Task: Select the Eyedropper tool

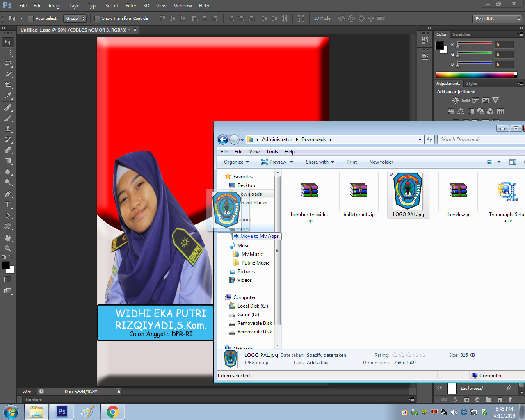Action: (x=8, y=96)
